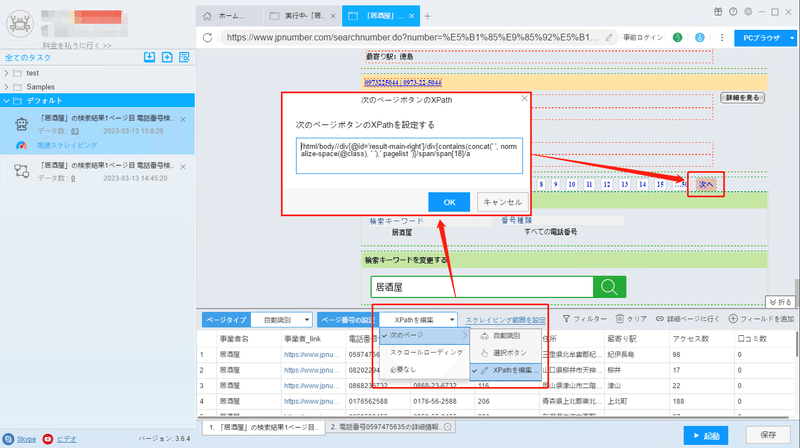
Task: Close the 実行中 tab
Action: pos(333,16)
